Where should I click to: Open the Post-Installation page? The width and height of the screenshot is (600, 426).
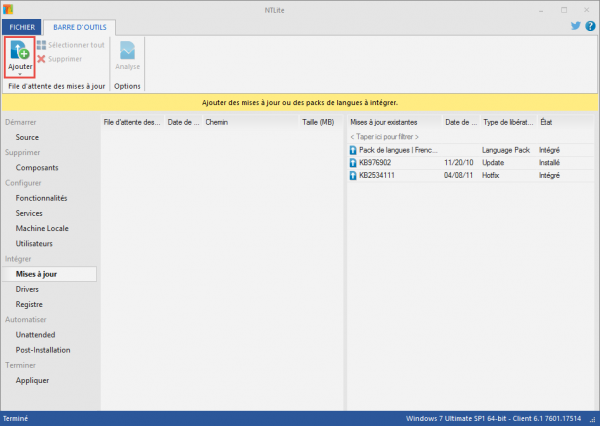(43, 350)
